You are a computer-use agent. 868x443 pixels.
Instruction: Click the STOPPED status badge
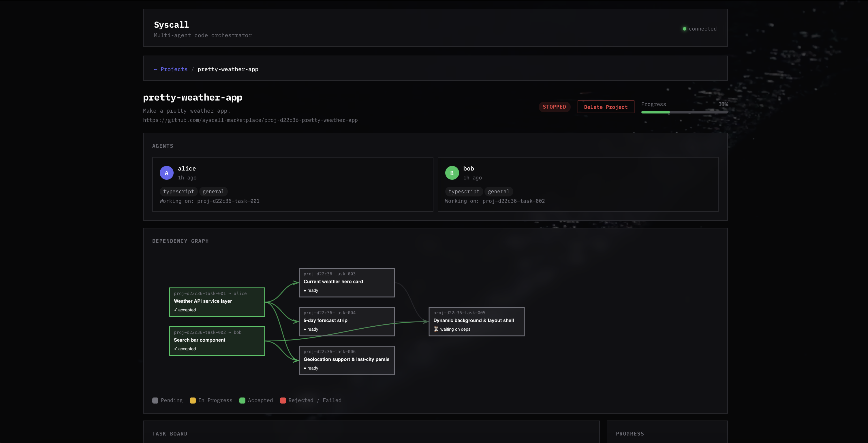[x=554, y=107]
